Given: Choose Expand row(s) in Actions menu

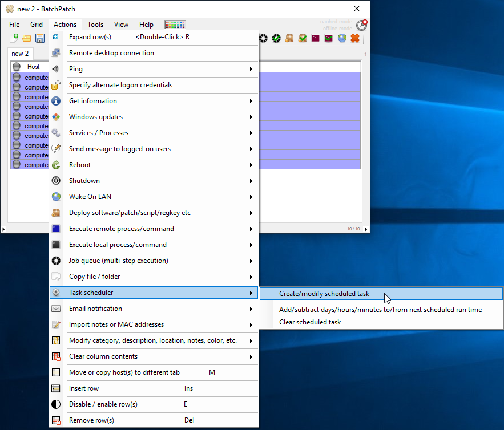Looking at the screenshot, I should pos(154,37).
